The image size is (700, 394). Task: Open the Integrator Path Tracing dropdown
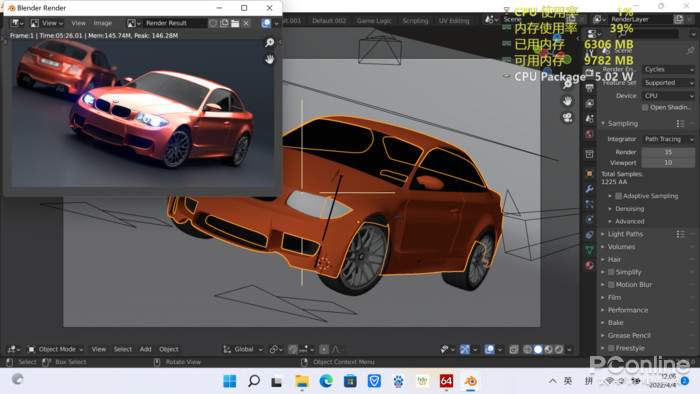[668, 139]
